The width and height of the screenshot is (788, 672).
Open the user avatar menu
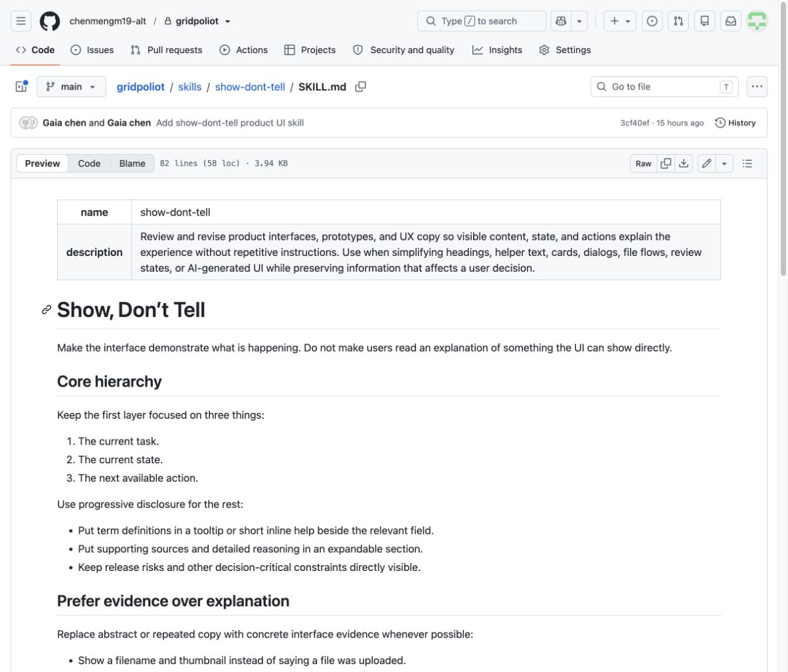point(757,21)
